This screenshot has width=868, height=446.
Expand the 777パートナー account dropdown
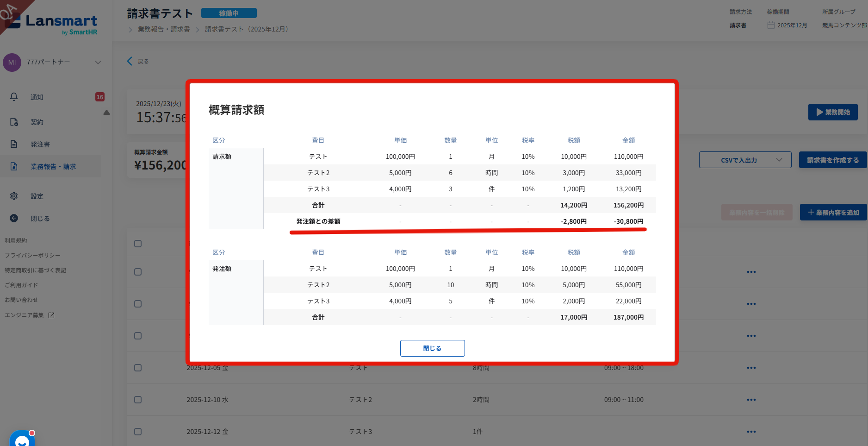tap(98, 63)
